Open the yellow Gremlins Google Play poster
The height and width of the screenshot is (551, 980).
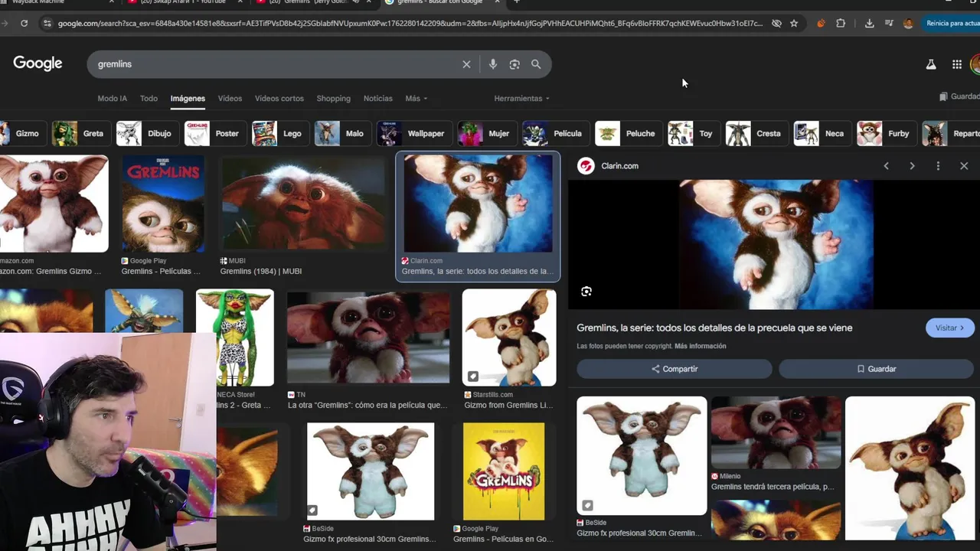(x=504, y=471)
